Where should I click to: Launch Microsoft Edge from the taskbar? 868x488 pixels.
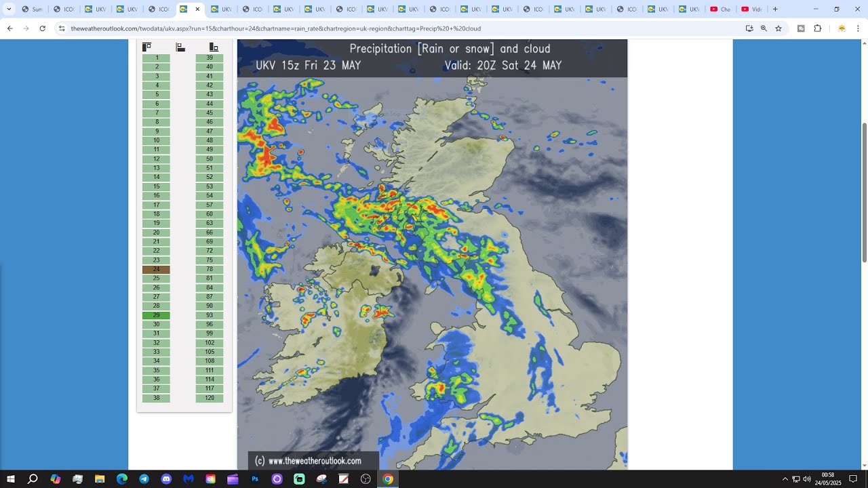[122, 479]
